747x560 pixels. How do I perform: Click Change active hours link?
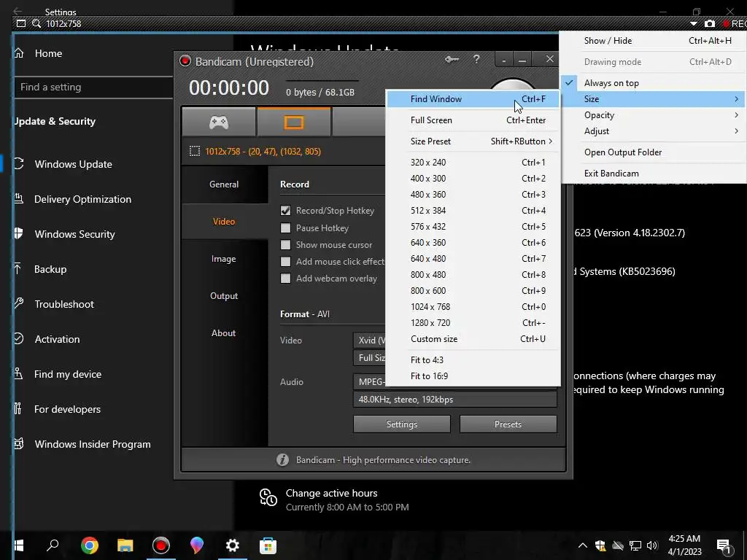click(332, 494)
